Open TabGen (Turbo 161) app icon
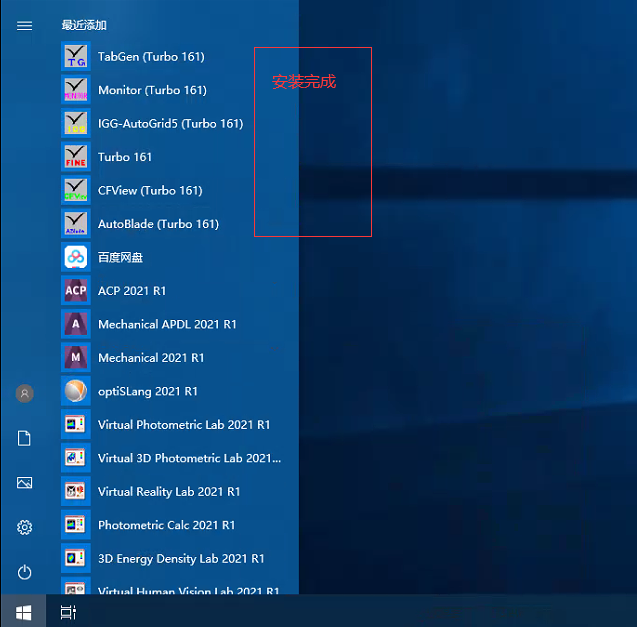Image resolution: width=637 pixels, height=627 pixels. click(x=76, y=57)
